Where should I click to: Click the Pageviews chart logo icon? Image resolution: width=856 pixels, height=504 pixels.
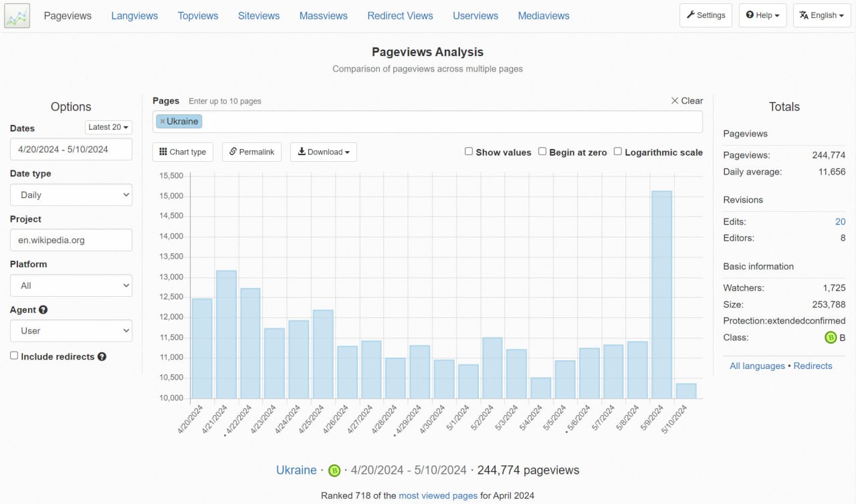pos(17,15)
